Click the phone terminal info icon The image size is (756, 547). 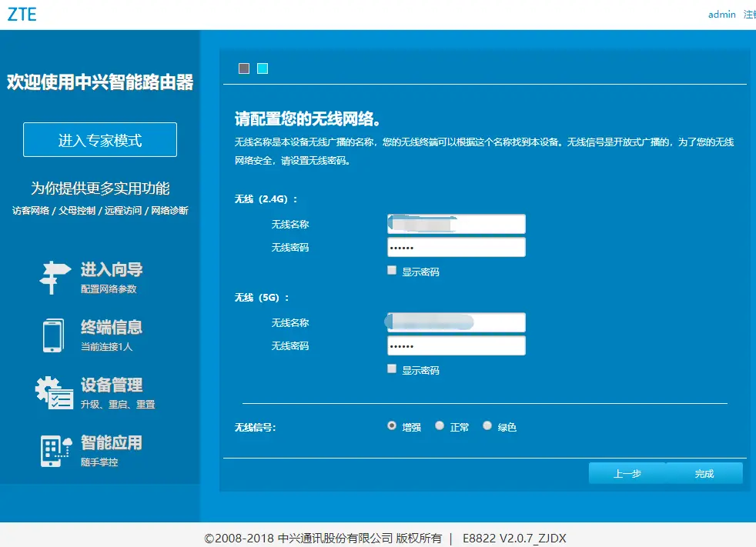pyautogui.click(x=53, y=335)
